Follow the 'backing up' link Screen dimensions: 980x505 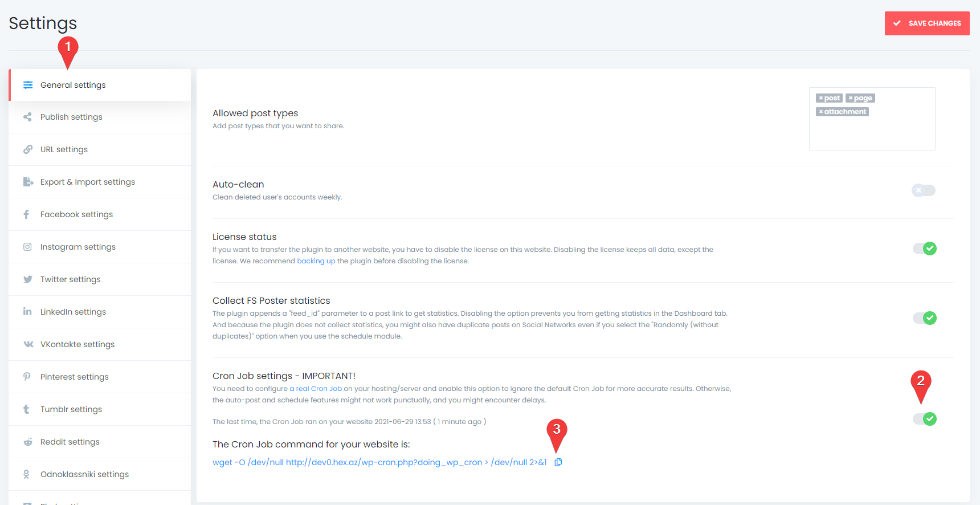(x=316, y=261)
